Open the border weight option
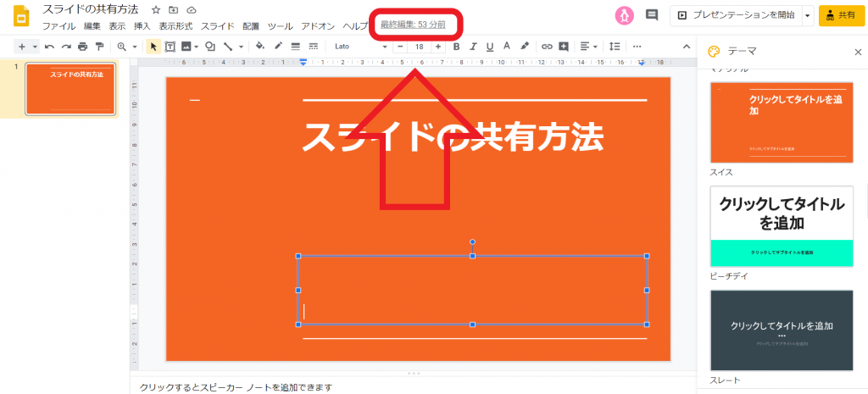Image resolution: width=868 pixels, height=394 pixels. point(295,47)
